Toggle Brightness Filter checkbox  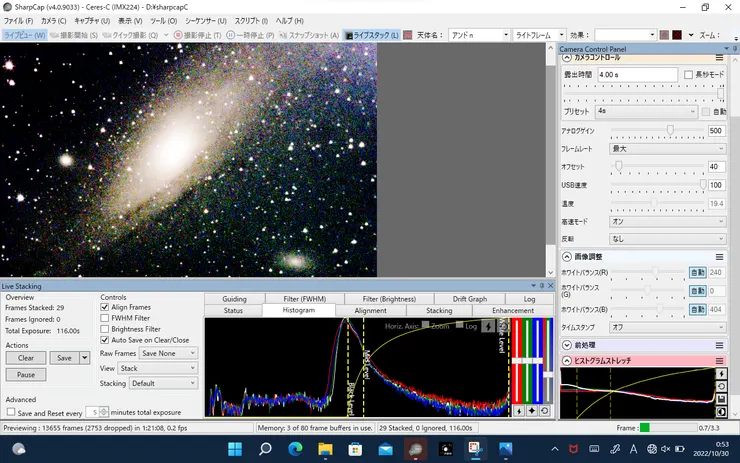click(105, 329)
